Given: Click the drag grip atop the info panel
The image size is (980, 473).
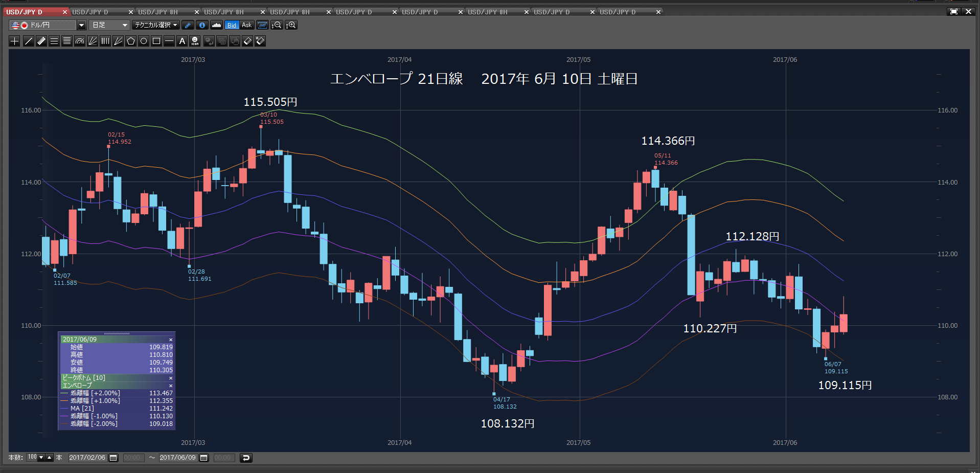Looking at the screenshot, I should 117,333.
